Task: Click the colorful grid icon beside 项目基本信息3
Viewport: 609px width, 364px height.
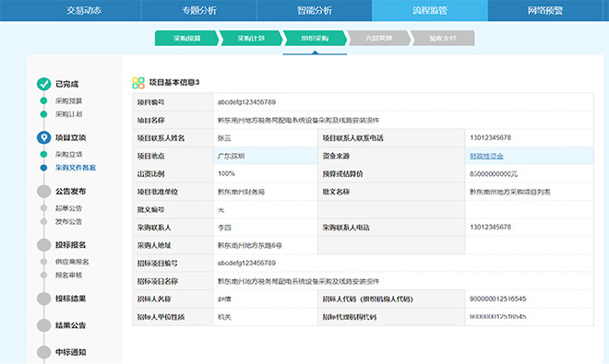Action: (x=138, y=83)
